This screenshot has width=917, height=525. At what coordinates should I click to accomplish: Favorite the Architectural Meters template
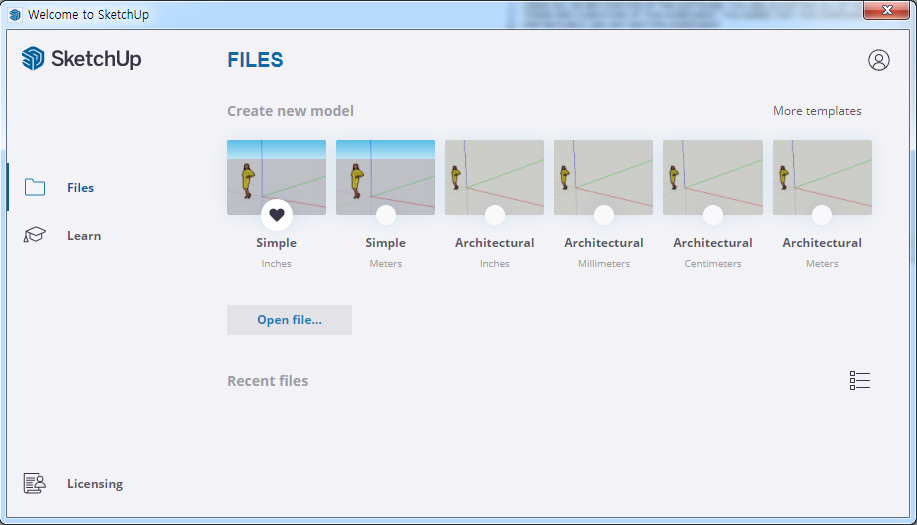click(822, 215)
